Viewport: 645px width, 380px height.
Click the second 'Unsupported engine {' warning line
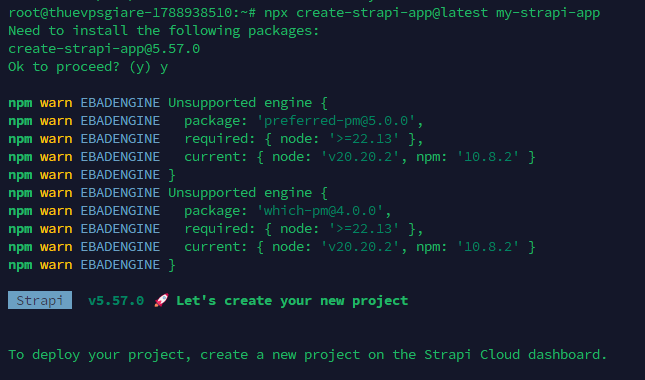coord(248,193)
